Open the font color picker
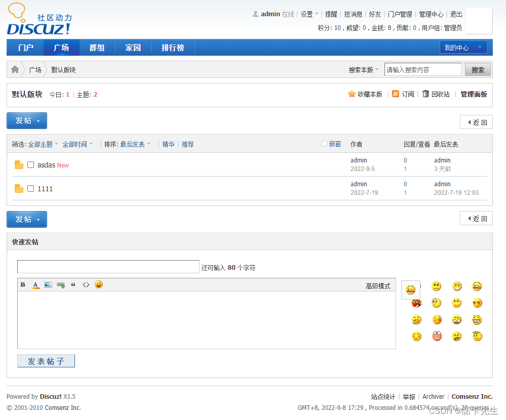Viewport: 506px width, 420px height. (x=35, y=285)
